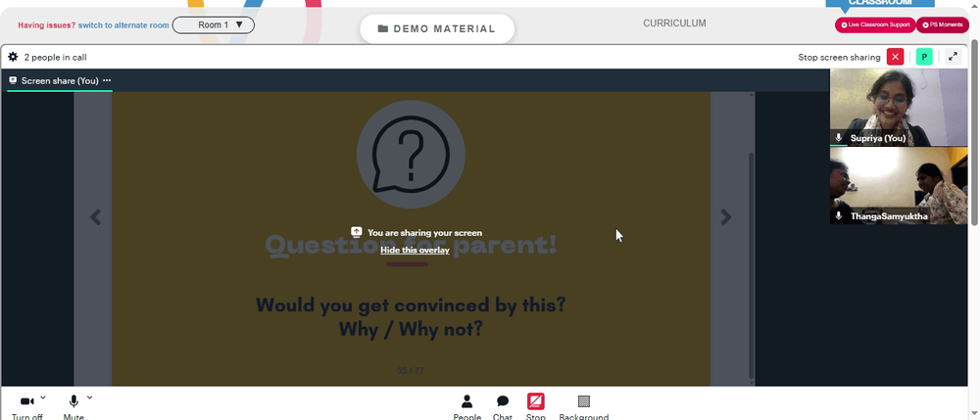This screenshot has height=420, width=980.
Task: Stop screen sharing with red X button
Action: pos(895,57)
